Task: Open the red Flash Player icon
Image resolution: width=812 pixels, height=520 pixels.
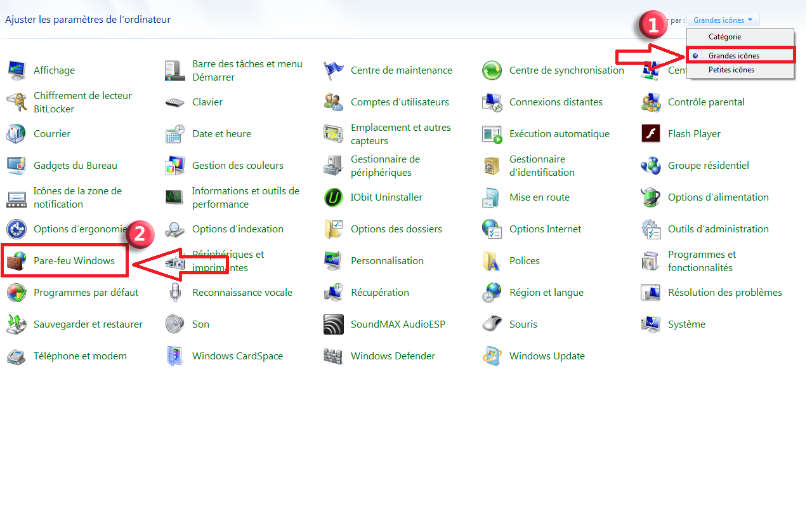Action: coord(650,133)
